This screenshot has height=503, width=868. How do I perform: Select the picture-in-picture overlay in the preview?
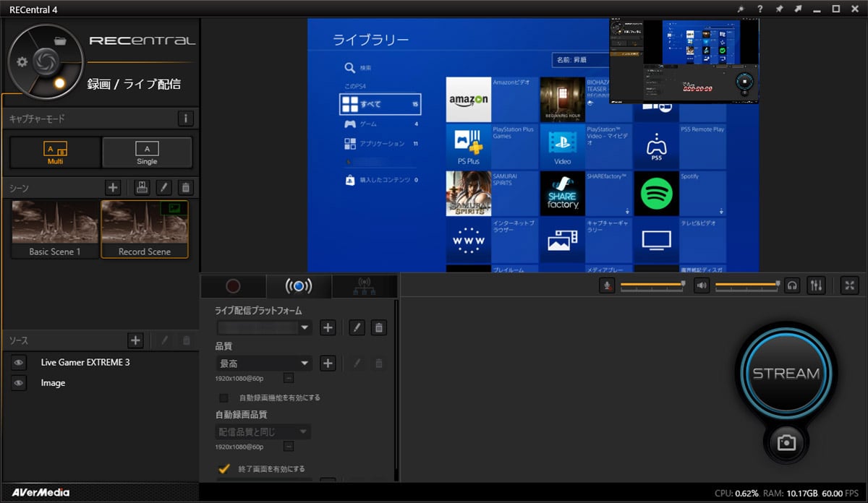684,61
